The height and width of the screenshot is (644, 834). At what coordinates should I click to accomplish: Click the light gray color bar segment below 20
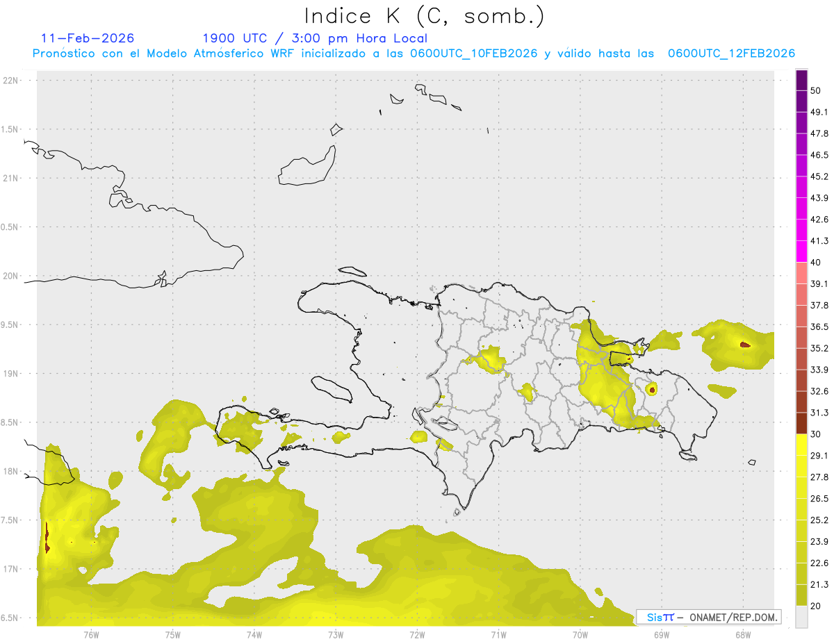801,616
